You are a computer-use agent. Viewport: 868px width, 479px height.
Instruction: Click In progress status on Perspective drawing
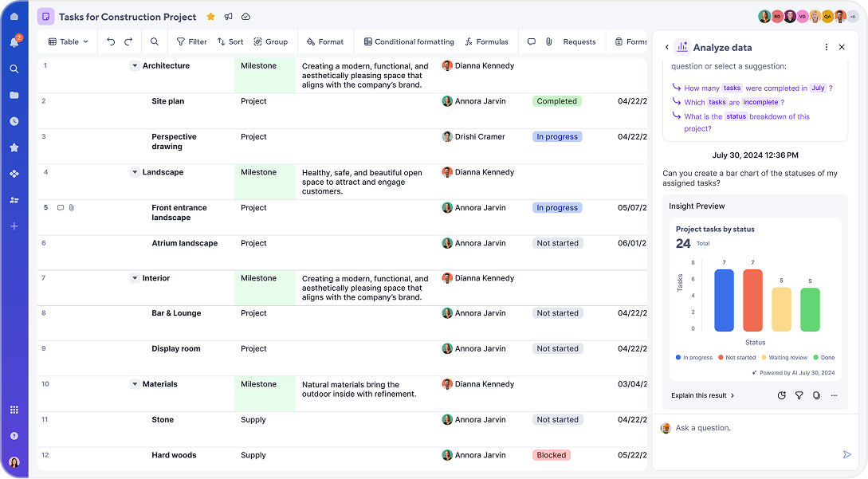tap(557, 137)
